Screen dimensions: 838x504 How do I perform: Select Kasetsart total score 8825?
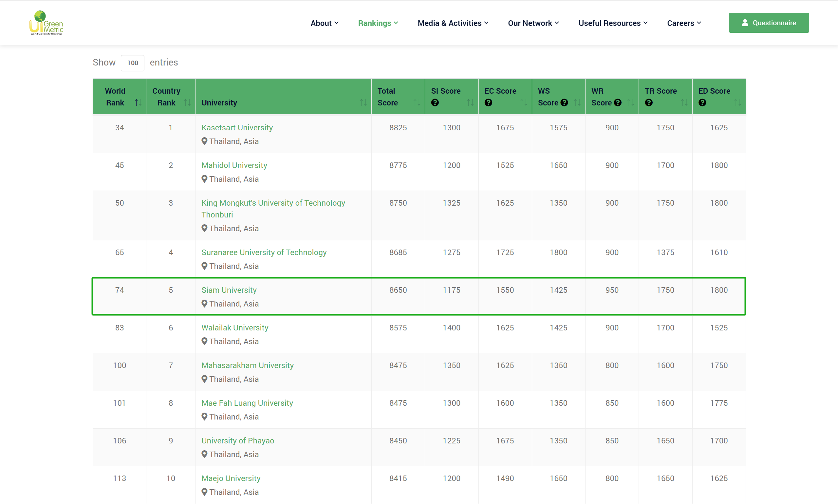click(x=398, y=128)
